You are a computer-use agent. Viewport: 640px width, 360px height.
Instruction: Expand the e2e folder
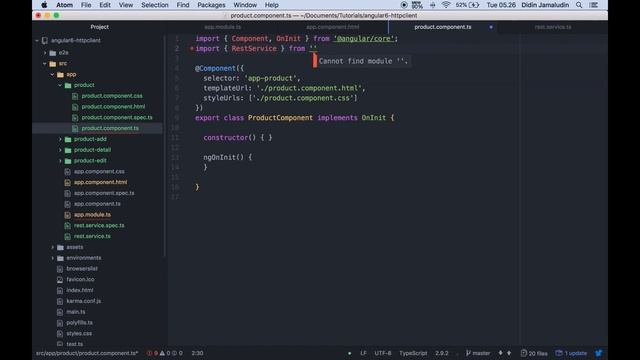click(45, 53)
